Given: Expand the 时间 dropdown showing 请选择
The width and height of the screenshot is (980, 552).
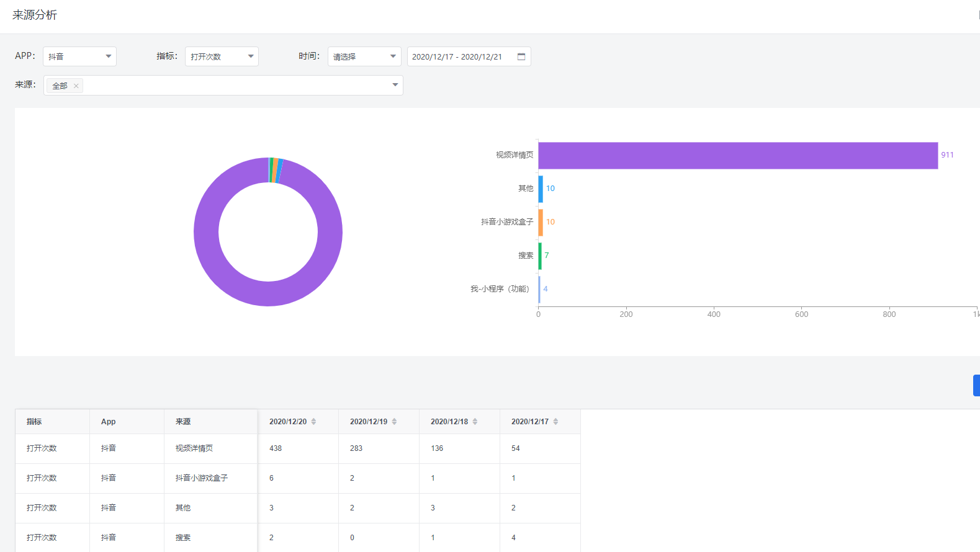Looking at the screenshot, I should point(364,56).
